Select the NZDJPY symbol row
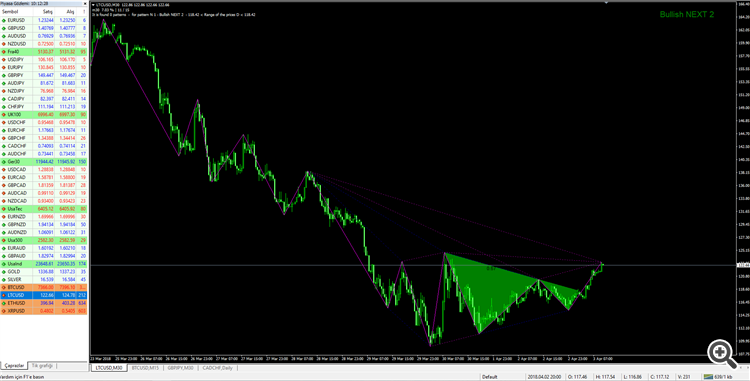The image size is (750, 381). 44,91
